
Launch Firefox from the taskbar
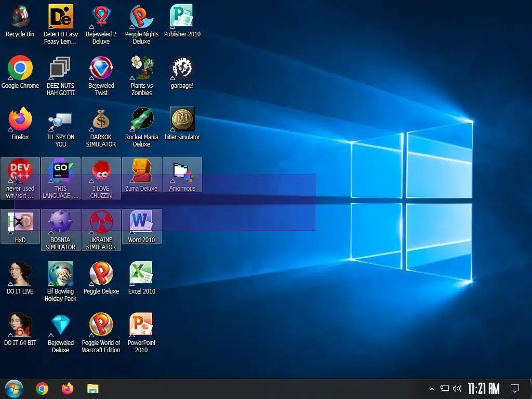(68, 389)
